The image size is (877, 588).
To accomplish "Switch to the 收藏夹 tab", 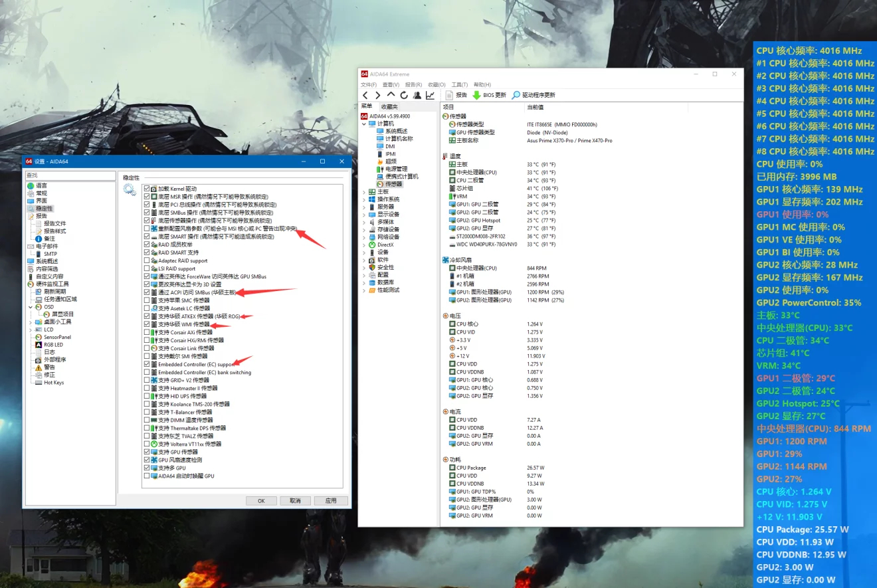I will pos(389,107).
